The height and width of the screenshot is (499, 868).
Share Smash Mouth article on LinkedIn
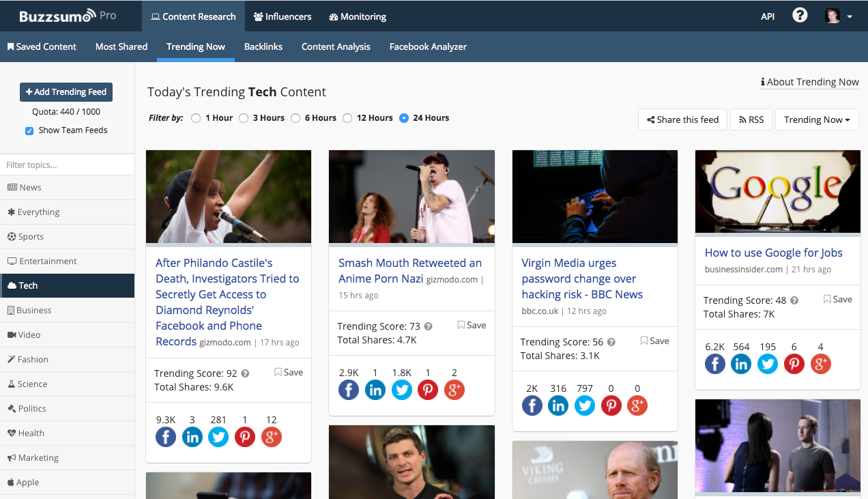tap(375, 390)
